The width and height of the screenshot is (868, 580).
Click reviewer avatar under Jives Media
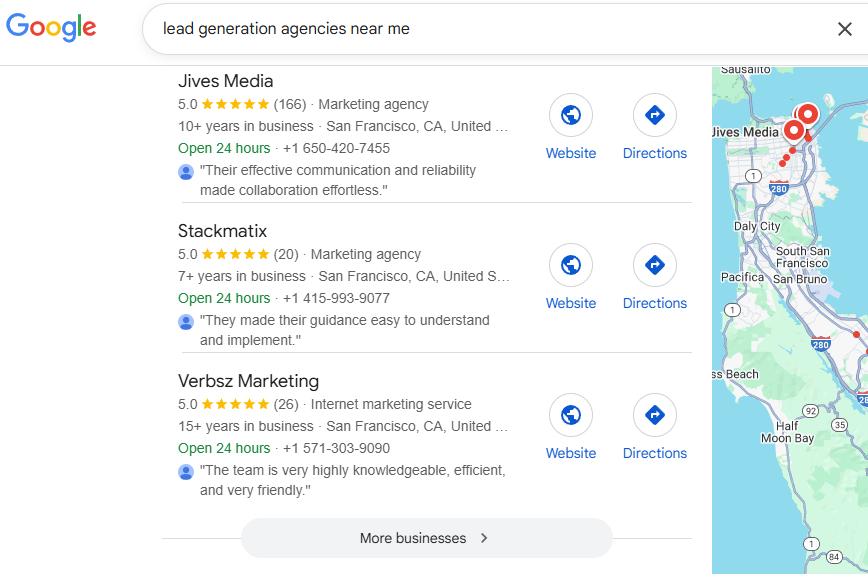pos(186,171)
